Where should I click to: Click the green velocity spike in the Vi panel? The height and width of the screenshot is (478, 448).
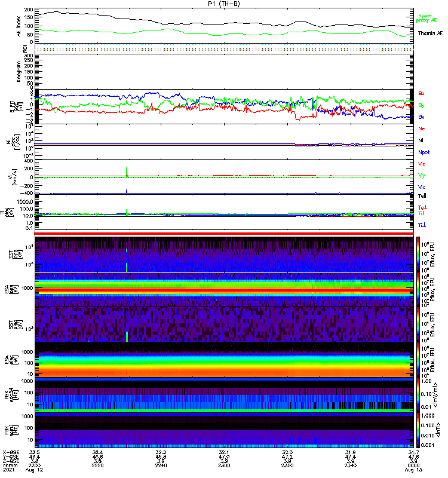tap(127, 171)
